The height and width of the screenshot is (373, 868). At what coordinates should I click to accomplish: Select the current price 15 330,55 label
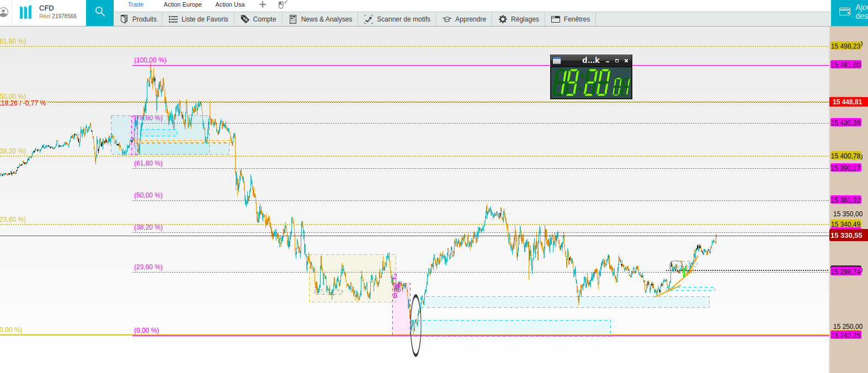coord(849,236)
